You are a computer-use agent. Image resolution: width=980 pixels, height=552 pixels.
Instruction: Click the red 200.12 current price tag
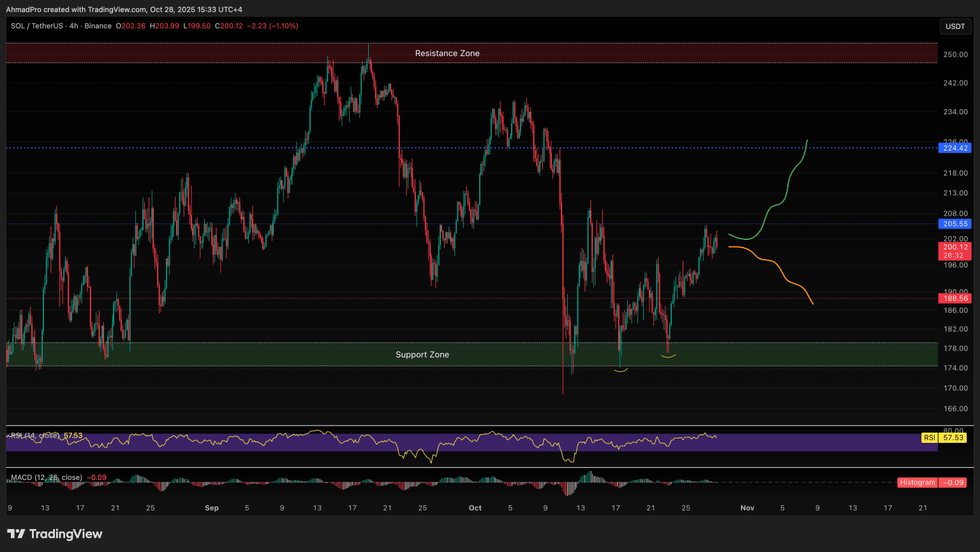[955, 248]
